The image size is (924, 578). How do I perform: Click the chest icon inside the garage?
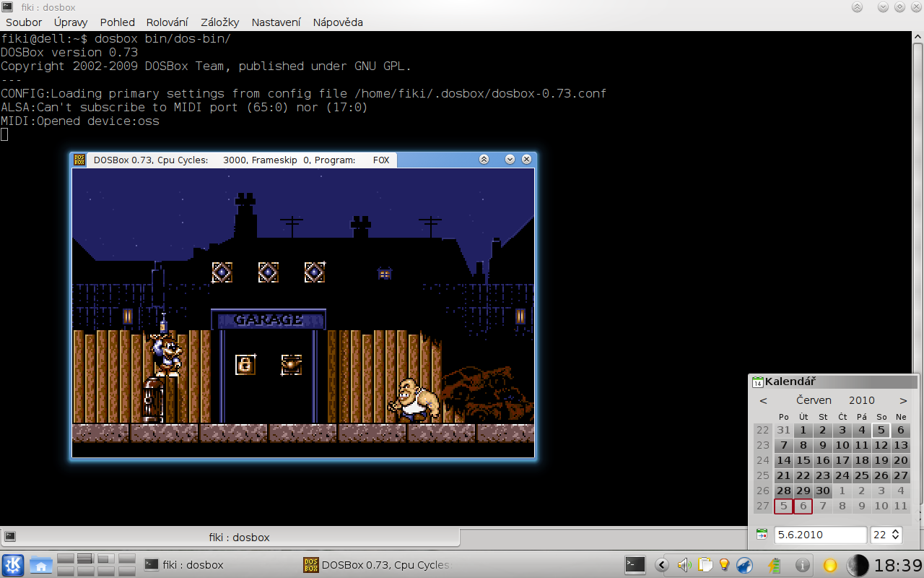point(292,364)
